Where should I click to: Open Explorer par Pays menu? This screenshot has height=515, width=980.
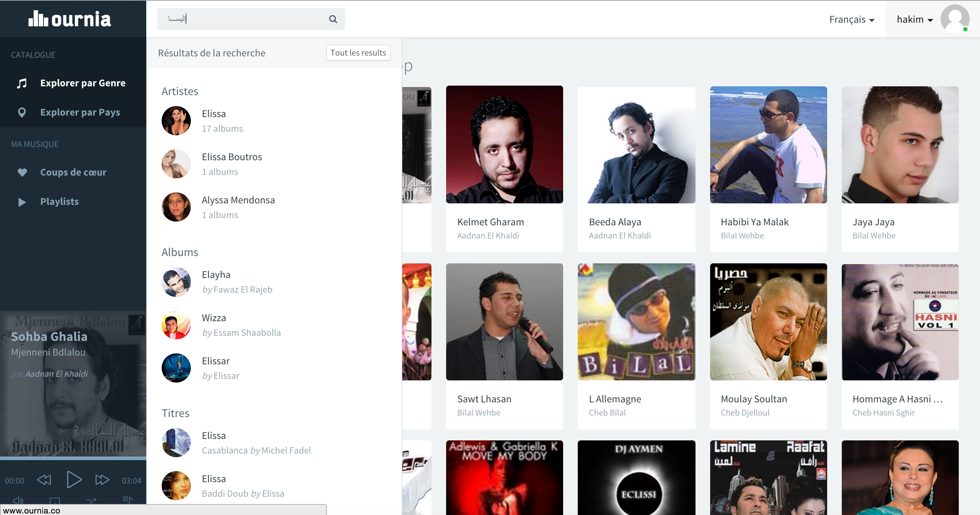tap(80, 112)
